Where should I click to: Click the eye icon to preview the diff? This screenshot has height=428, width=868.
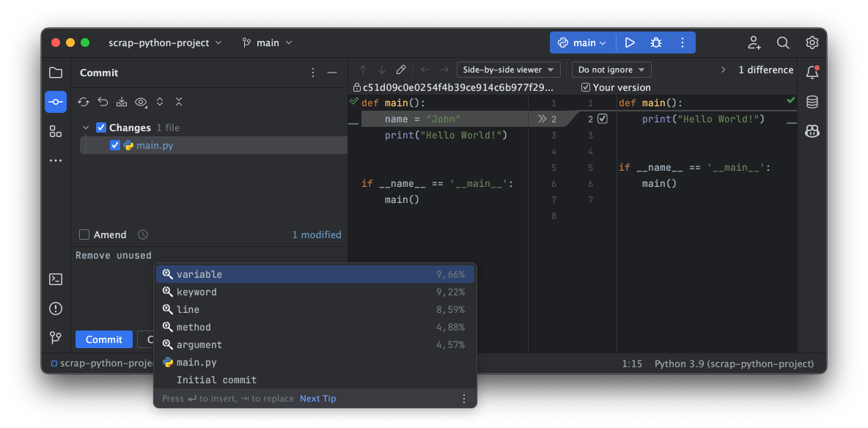click(x=141, y=102)
